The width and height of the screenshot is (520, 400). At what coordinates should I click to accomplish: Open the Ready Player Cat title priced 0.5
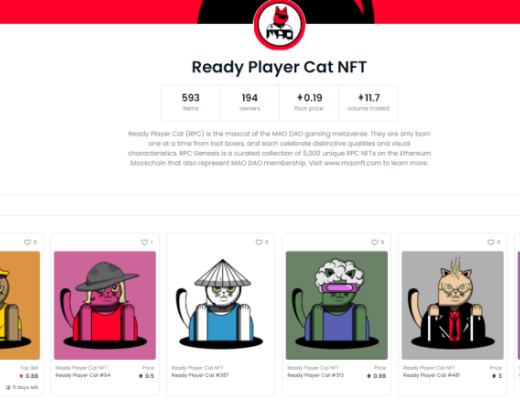83,375
